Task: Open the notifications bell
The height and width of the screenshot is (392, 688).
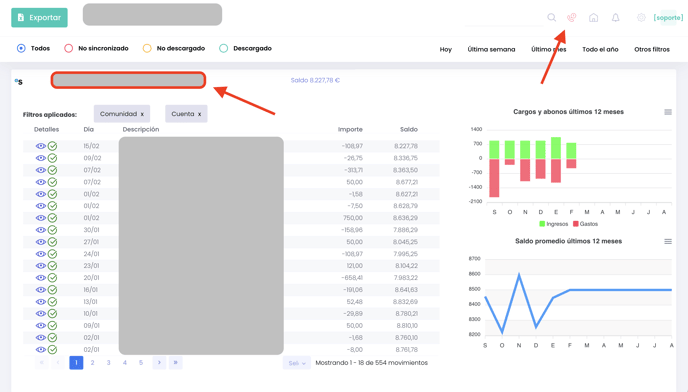Action: (x=616, y=18)
